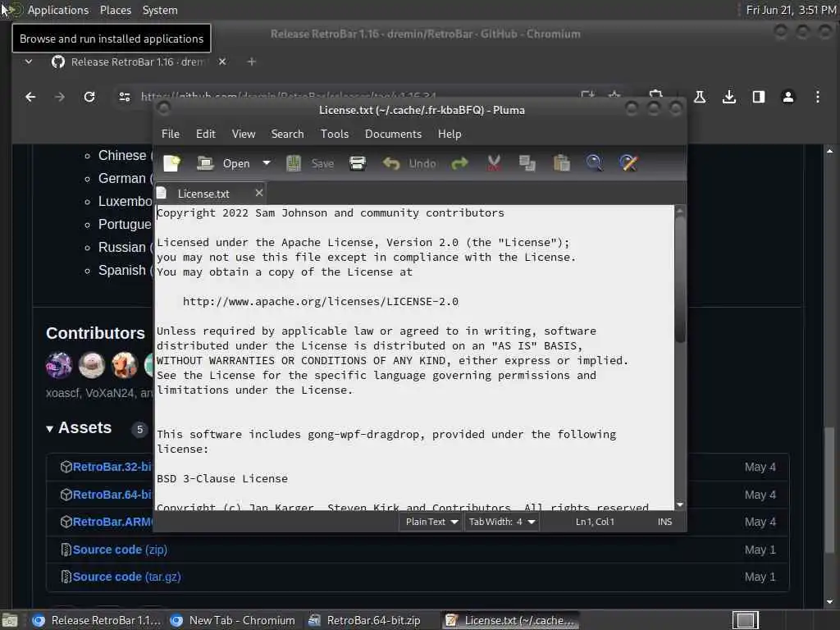Download Source code (tar.gz)
Viewport: 840px width, 630px height.
[126, 577]
